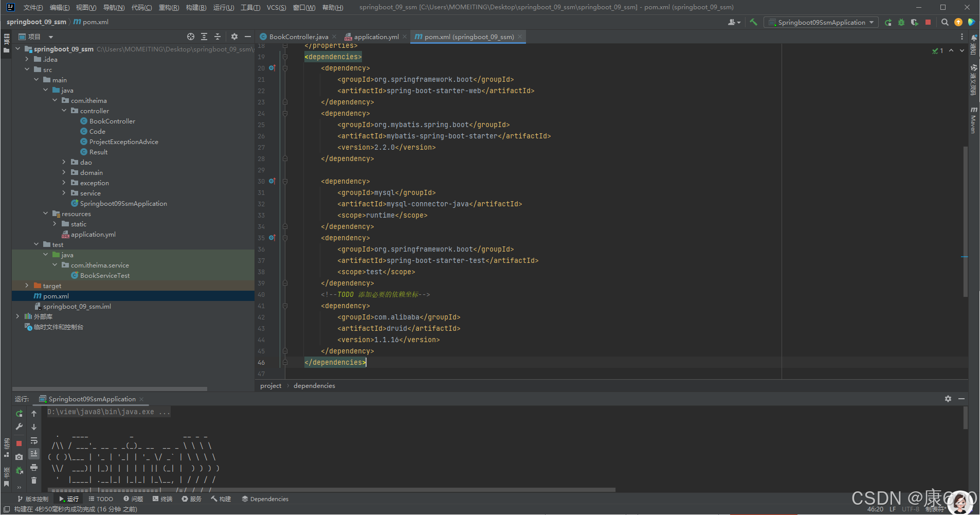Open run panel gear settings
980x515 pixels.
[x=948, y=399]
